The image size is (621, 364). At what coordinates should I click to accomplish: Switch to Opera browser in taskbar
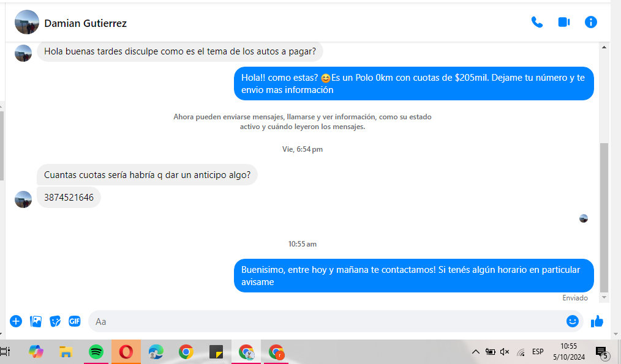coord(126,352)
